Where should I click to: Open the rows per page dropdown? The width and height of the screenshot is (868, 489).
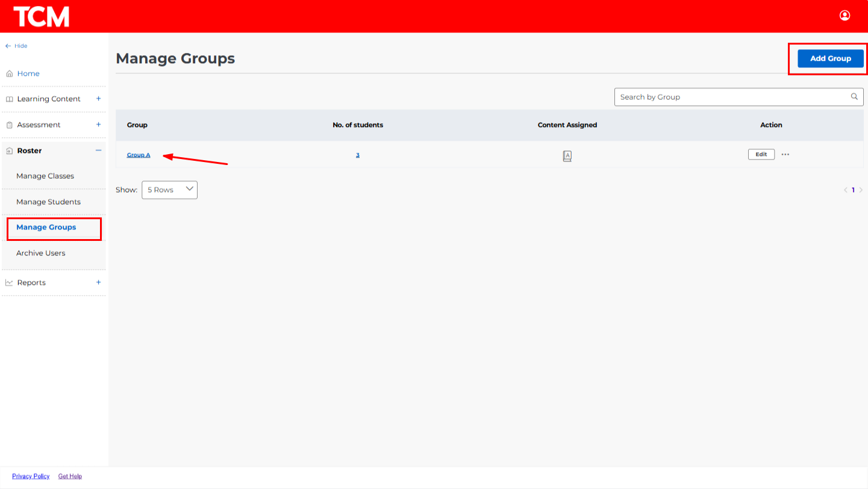(169, 190)
